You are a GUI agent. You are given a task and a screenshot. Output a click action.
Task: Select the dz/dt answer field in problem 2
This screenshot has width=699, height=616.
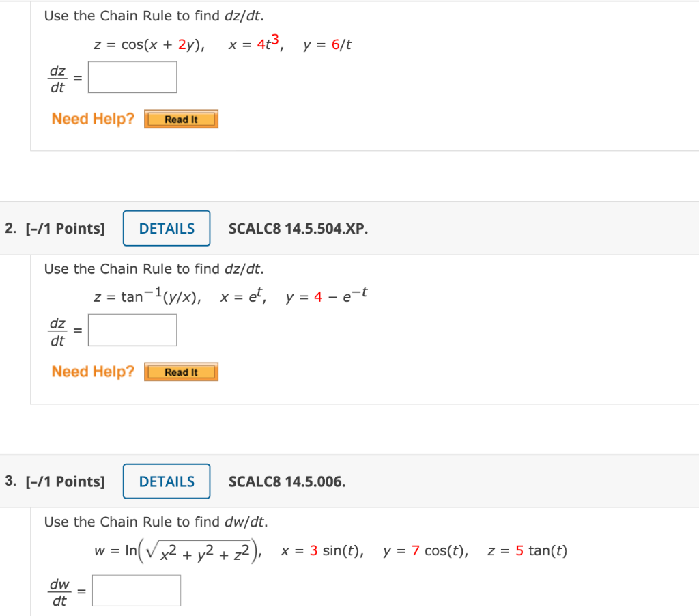[132, 329]
